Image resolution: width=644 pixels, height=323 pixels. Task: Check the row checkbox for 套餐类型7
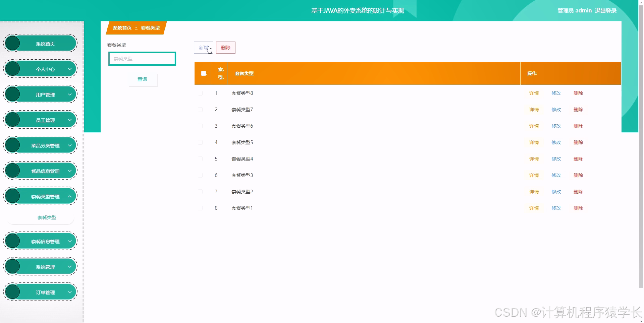200,110
